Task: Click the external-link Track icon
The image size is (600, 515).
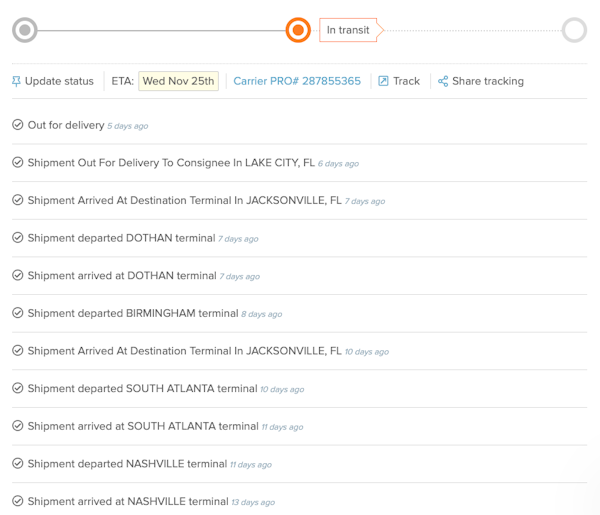Action: tap(383, 81)
